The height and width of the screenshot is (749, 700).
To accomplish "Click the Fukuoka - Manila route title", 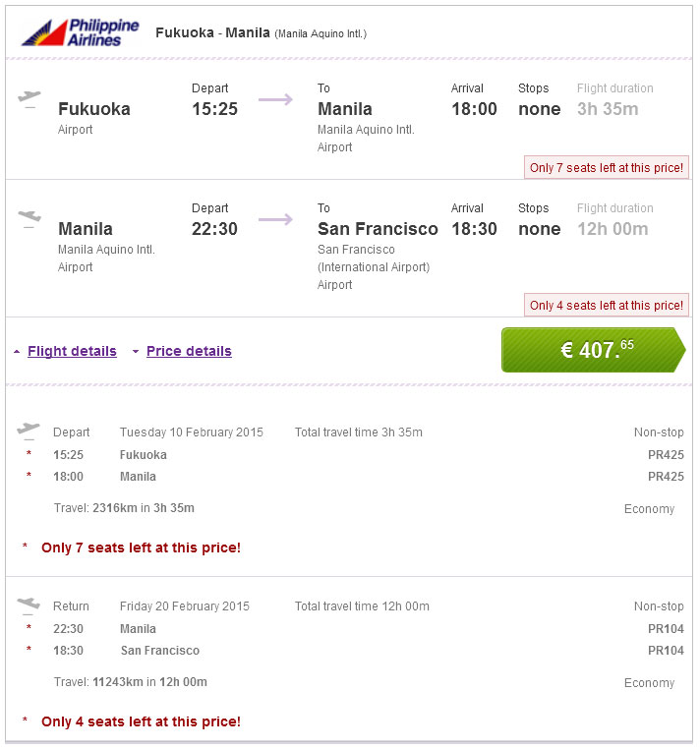I will click(212, 32).
